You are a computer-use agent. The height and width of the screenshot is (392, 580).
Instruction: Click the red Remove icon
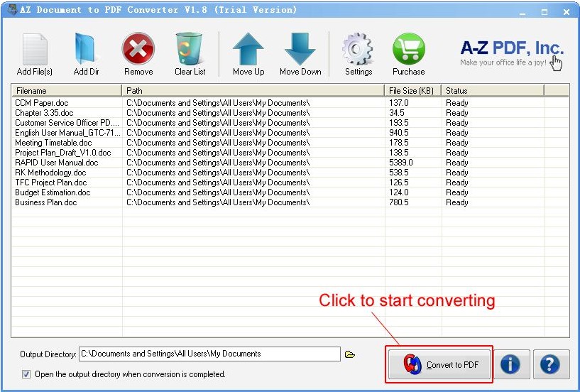(138, 49)
